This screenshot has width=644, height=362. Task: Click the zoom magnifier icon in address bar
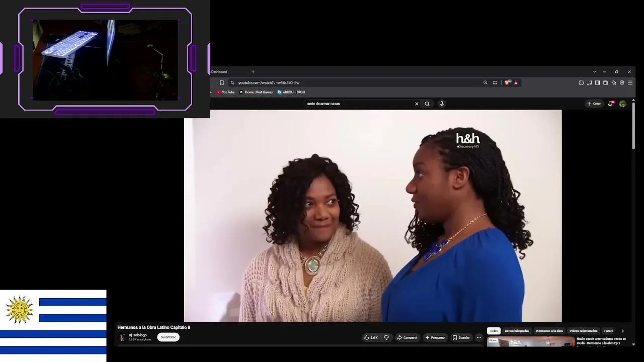point(486,82)
